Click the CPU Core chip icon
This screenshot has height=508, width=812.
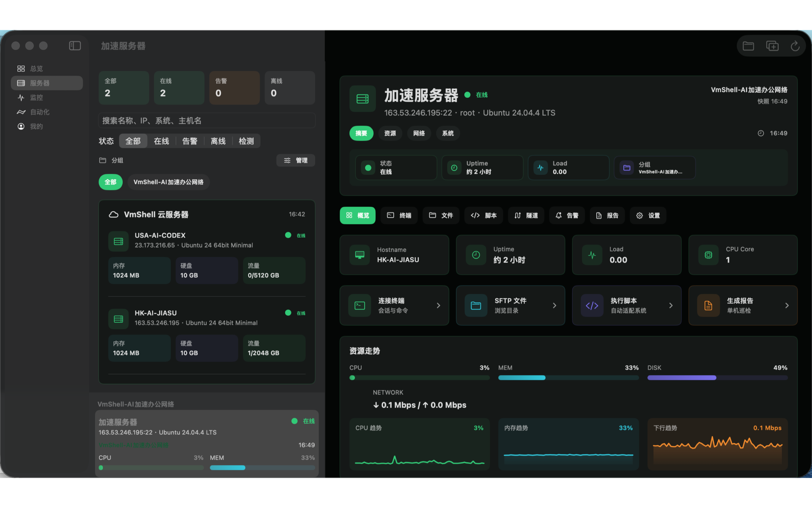pyautogui.click(x=708, y=255)
